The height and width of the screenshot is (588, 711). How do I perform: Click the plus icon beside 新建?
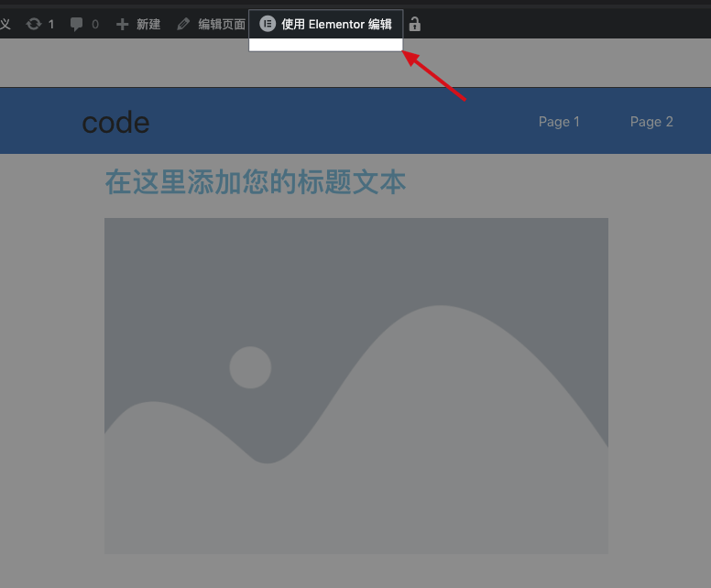pyautogui.click(x=123, y=24)
